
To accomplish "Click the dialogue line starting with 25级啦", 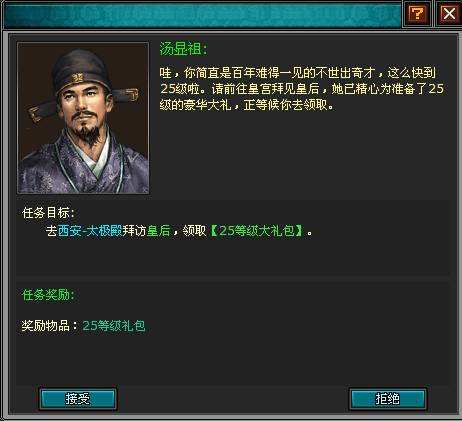I will [302, 89].
